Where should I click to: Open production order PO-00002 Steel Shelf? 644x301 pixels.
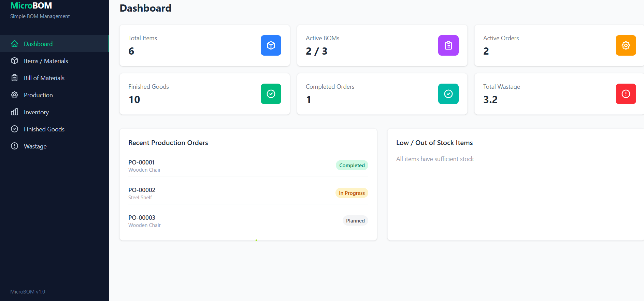(x=142, y=190)
